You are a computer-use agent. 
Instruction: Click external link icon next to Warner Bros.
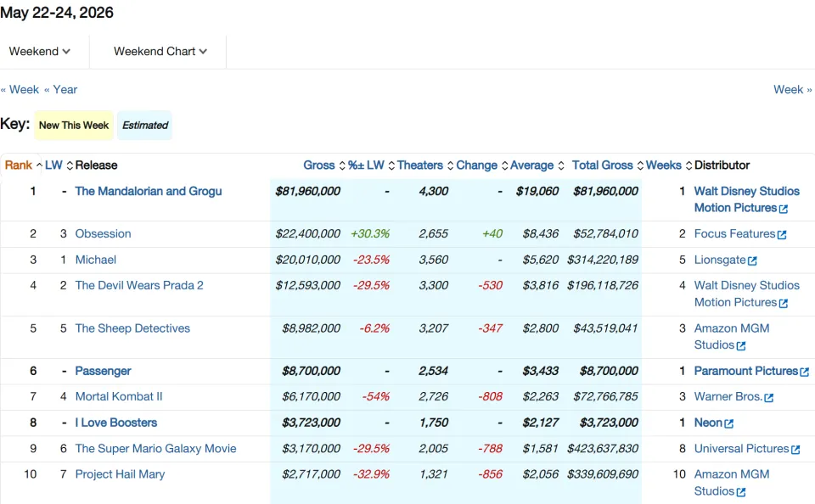[x=769, y=398]
